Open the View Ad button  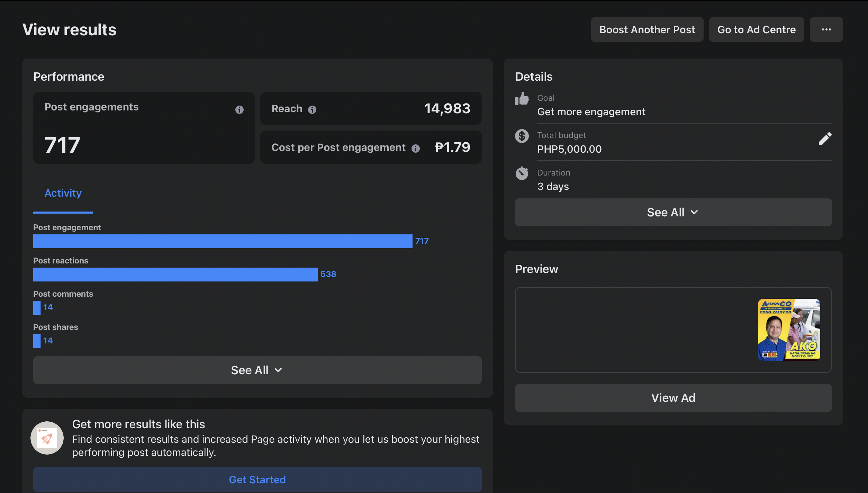673,398
